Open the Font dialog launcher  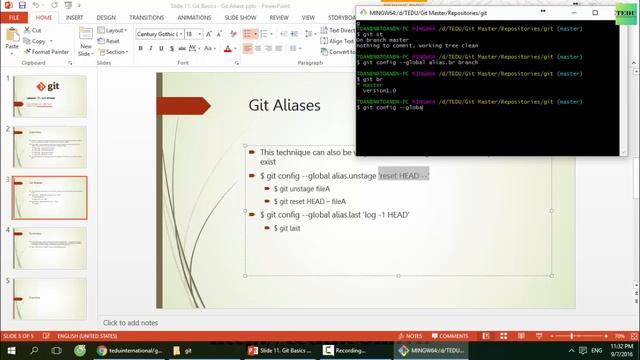click(x=237, y=63)
